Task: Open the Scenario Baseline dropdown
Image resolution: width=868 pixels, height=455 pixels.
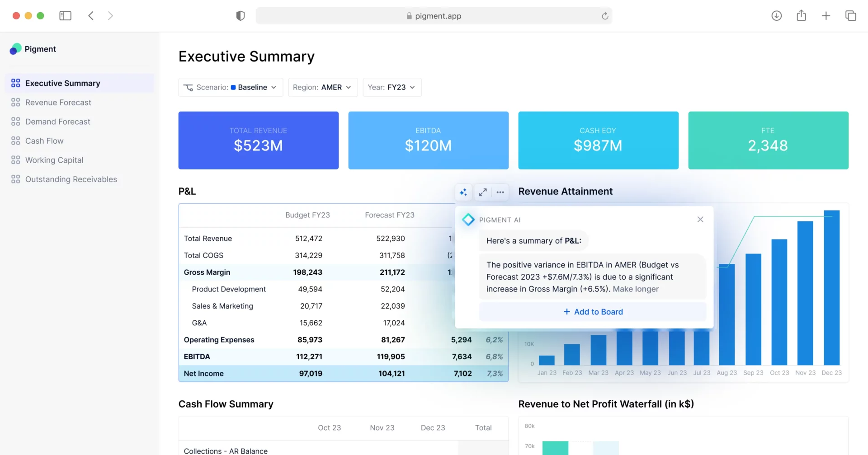Action: (231, 88)
